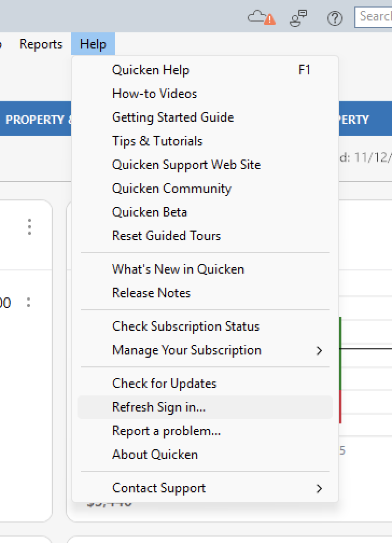View Release Notes
This screenshot has width=392, height=543.
(x=205, y=293)
